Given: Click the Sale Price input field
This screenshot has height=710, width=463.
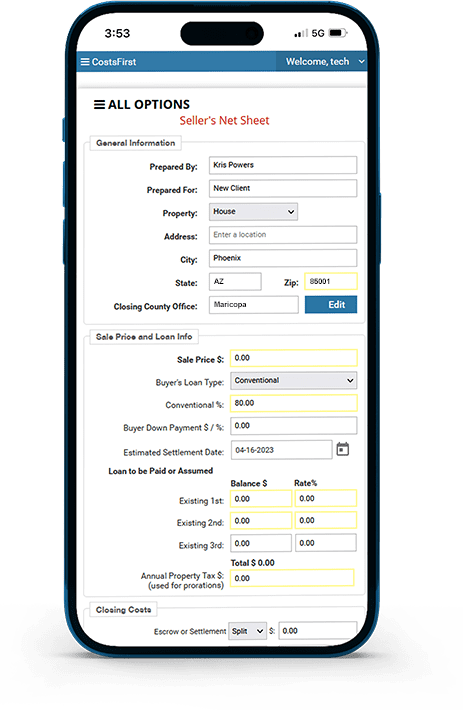Looking at the screenshot, I should coord(293,358).
